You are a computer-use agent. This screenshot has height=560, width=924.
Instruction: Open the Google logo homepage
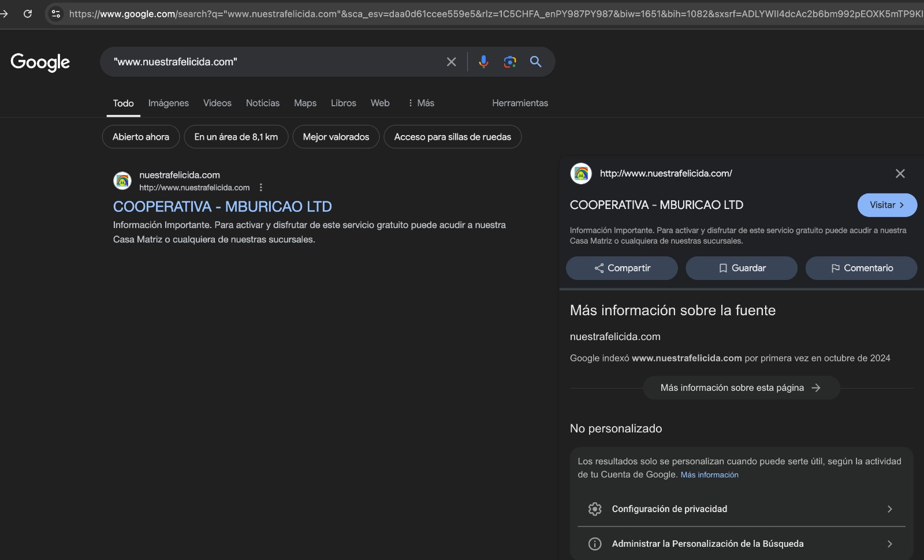(40, 62)
